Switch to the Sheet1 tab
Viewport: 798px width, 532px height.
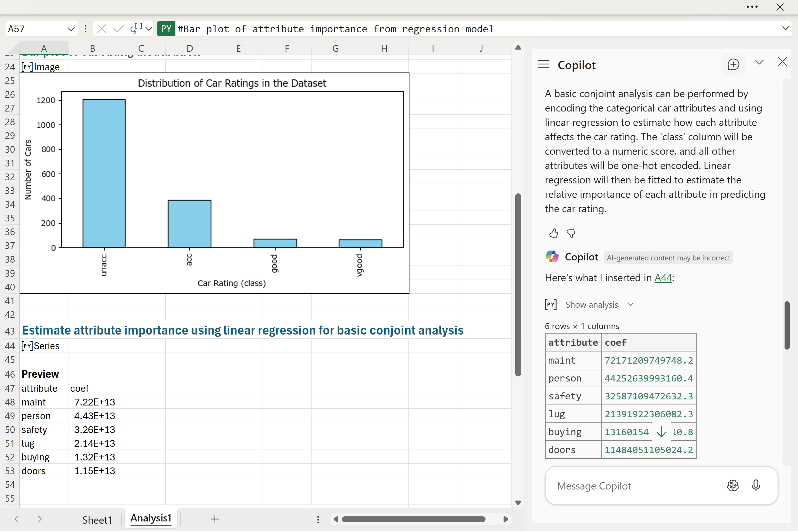pos(97,520)
